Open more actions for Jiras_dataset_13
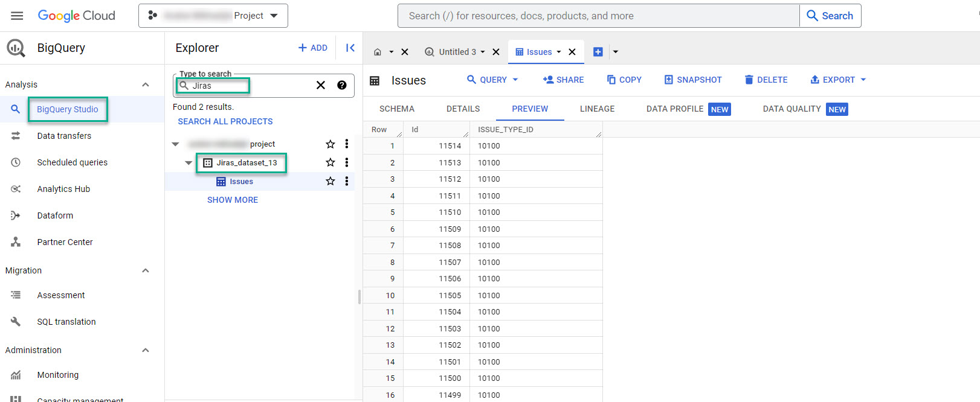The image size is (980, 402). click(346, 162)
